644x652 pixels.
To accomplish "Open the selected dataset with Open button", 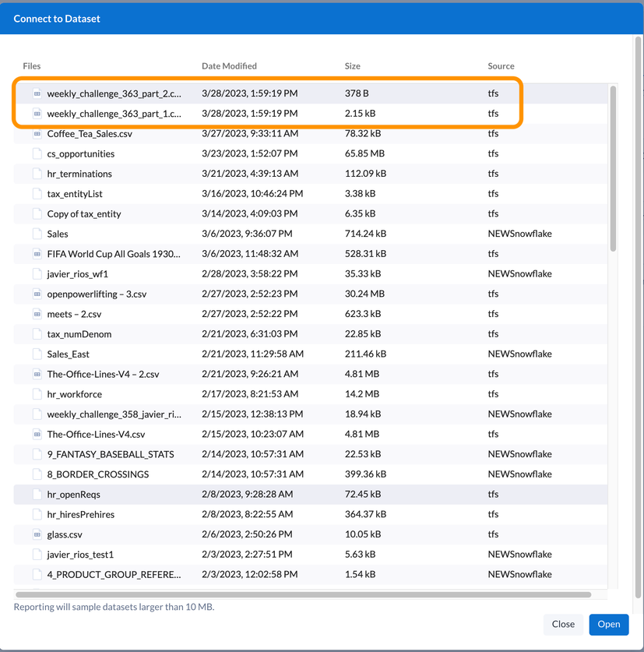I will pos(609,624).
